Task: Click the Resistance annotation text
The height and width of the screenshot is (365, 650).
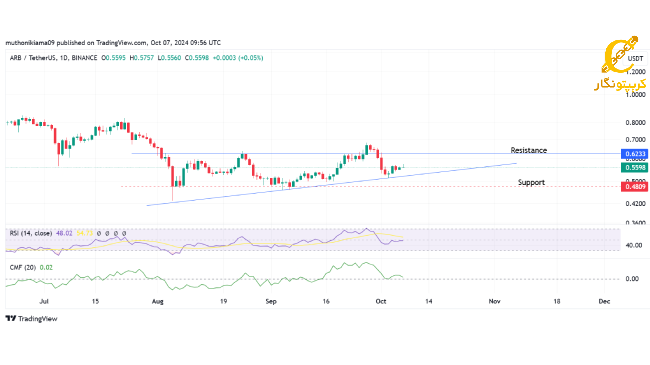Action: (529, 150)
